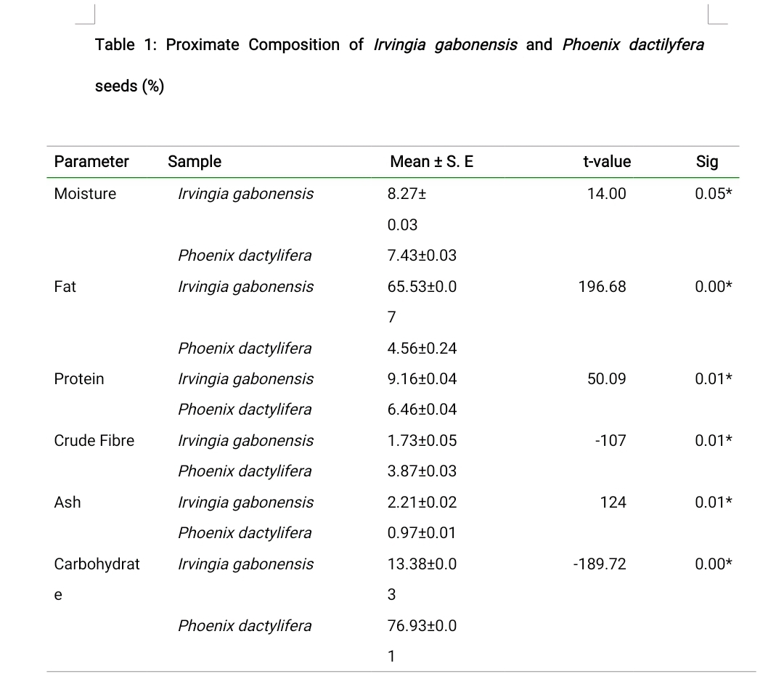
Task: Click the mean value 9.16±0.04
Action: pos(422,379)
